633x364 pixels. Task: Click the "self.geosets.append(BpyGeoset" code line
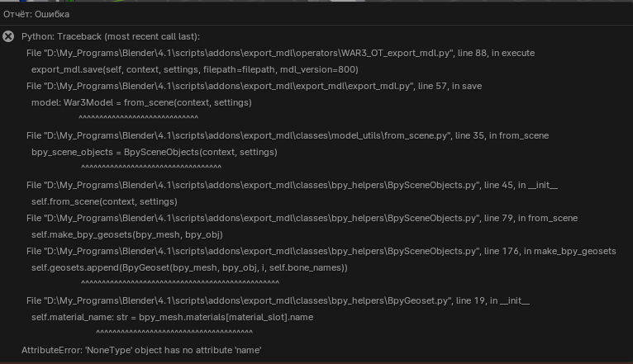[x=189, y=267]
